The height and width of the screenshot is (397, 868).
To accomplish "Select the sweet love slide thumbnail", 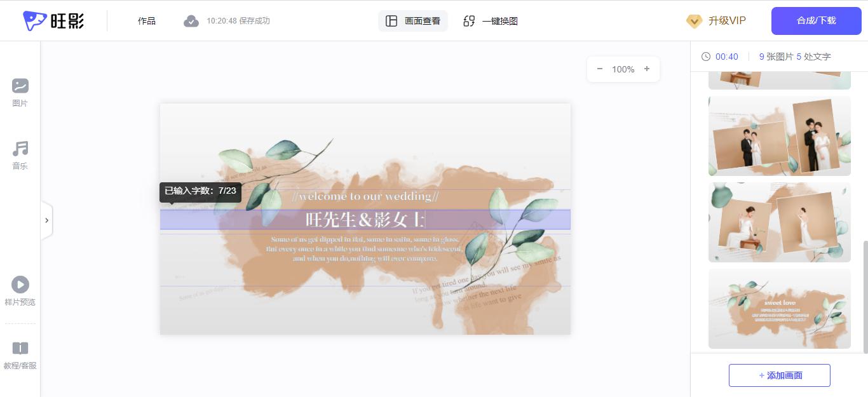I will click(x=779, y=309).
